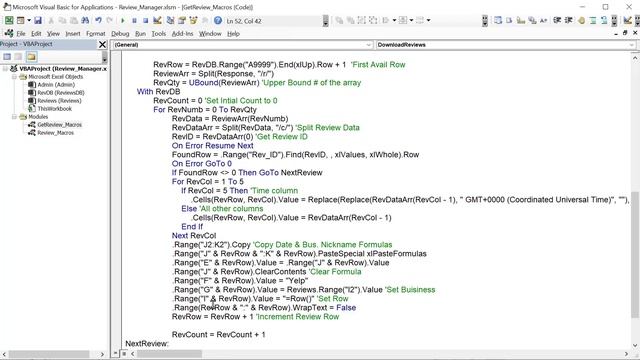Screen dimensions: 640x360
Task: Click Comment Block toolbar icon
Action: 593,20
